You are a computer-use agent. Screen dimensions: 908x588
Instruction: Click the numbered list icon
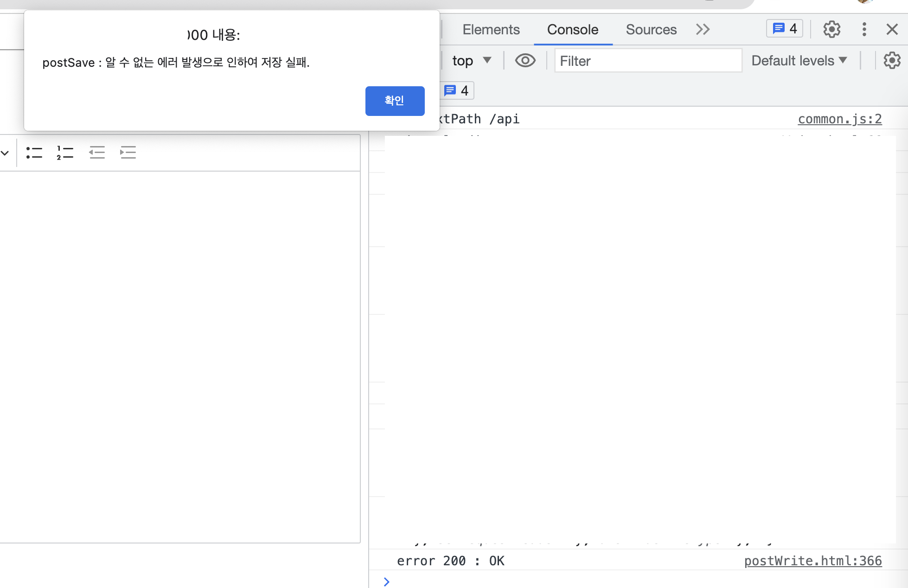(x=65, y=153)
